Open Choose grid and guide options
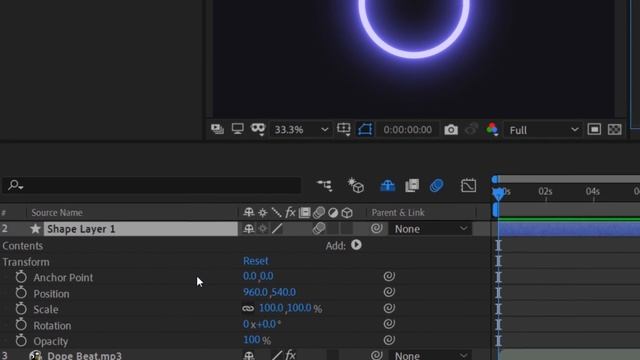This screenshot has width=640, height=360. tap(344, 129)
